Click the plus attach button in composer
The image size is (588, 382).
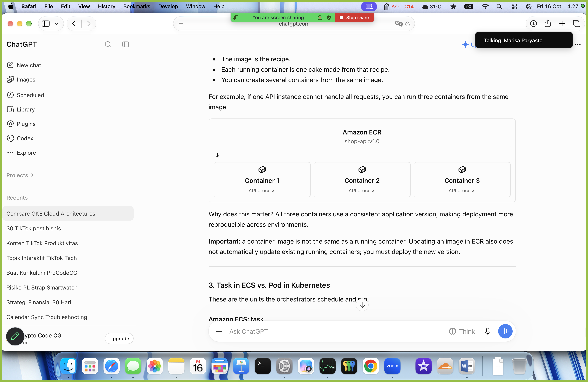point(219,331)
